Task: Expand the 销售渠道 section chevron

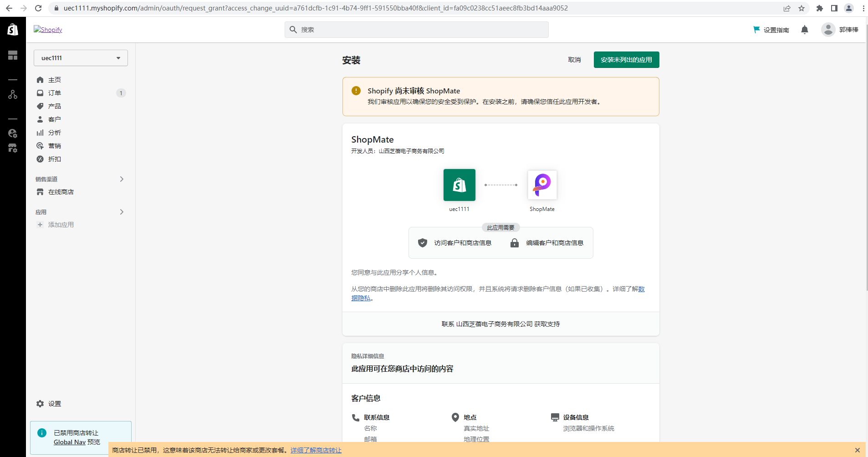Action: 122,179
